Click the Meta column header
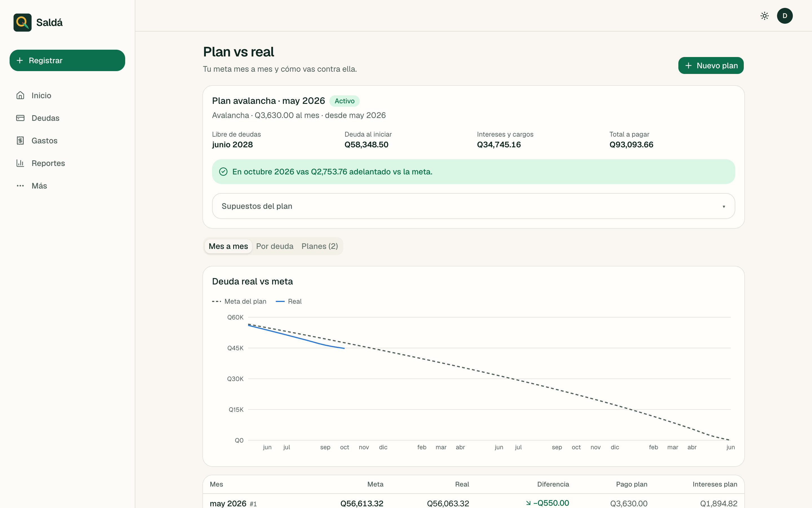The width and height of the screenshot is (812, 508). click(375, 484)
